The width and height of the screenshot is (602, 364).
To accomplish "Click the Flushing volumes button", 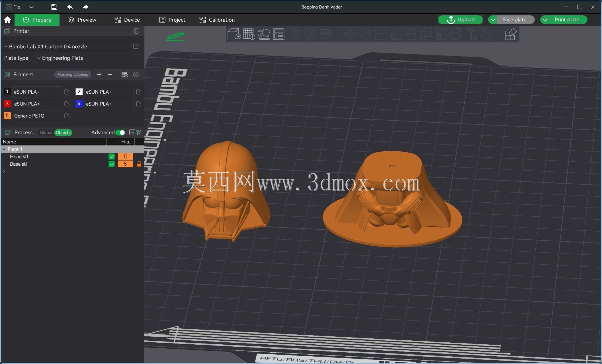I will click(x=73, y=75).
